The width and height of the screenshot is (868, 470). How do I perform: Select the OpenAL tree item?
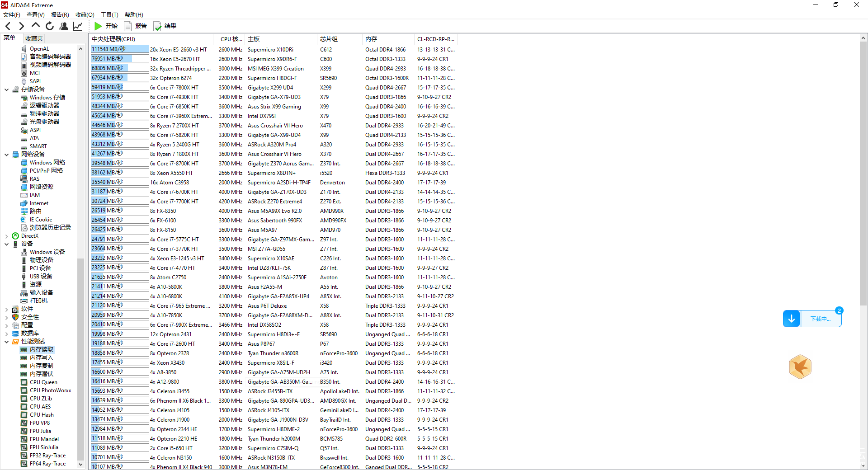click(x=39, y=49)
